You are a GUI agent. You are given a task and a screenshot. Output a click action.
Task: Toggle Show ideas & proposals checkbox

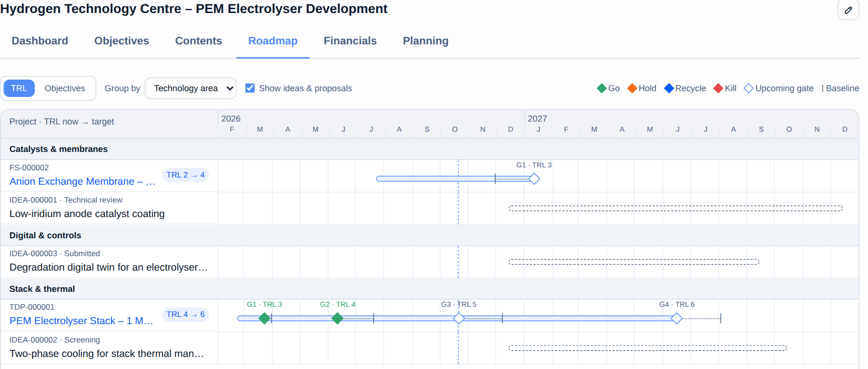pyautogui.click(x=250, y=88)
